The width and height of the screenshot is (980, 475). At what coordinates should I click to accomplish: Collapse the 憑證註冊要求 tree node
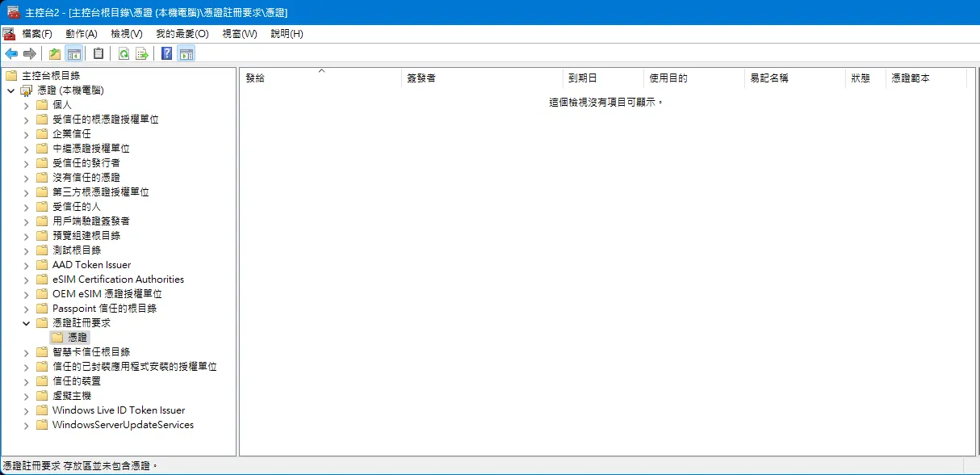[x=27, y=322]
